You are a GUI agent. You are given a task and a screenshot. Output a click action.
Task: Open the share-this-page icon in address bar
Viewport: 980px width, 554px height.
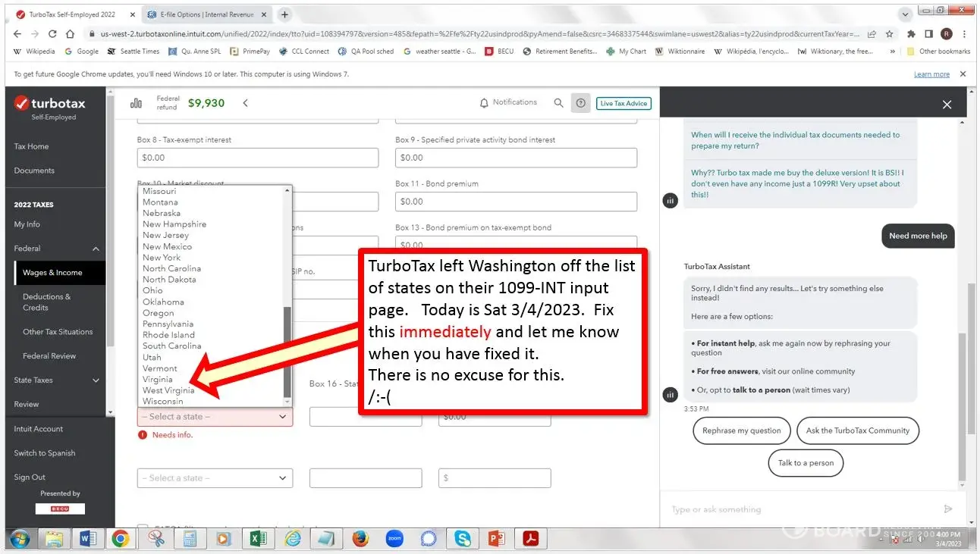click(872, 34)
